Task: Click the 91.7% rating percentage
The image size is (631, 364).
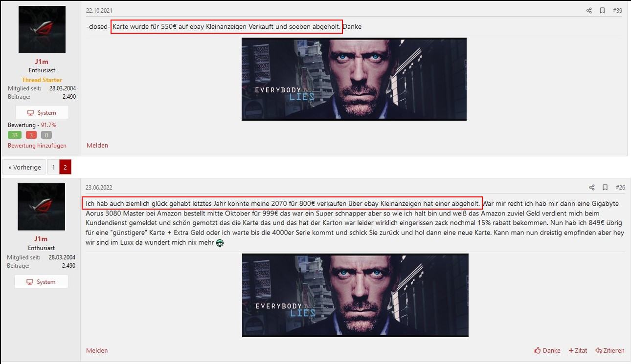Action: coord(48,125)
